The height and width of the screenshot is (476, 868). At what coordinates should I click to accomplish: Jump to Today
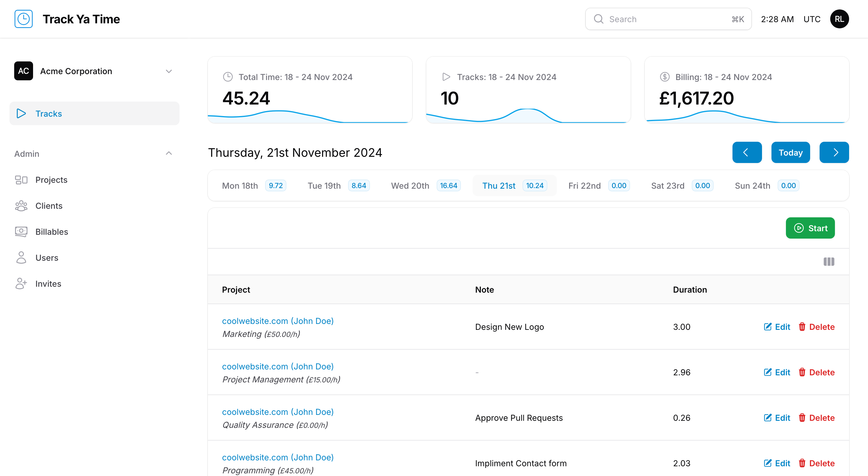click(790, 152)
